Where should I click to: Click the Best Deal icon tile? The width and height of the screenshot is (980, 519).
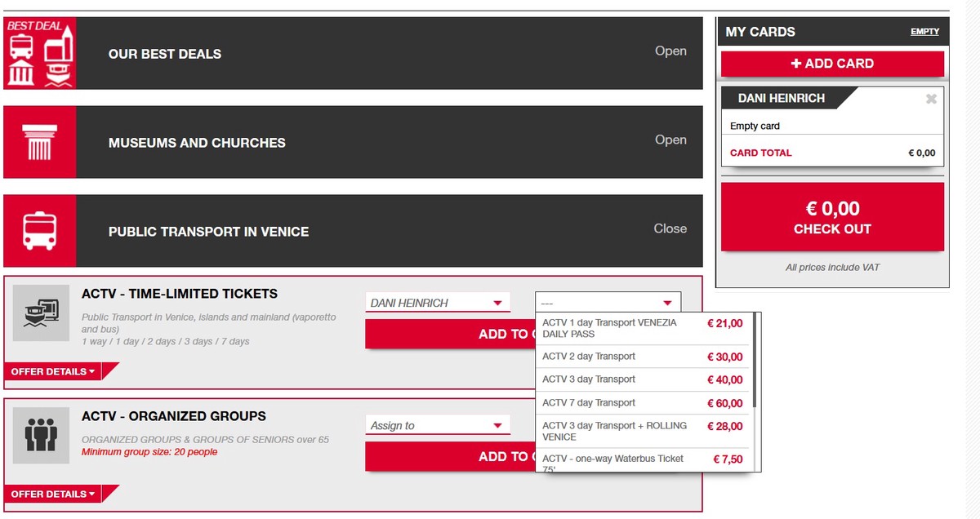click(40, 53)
